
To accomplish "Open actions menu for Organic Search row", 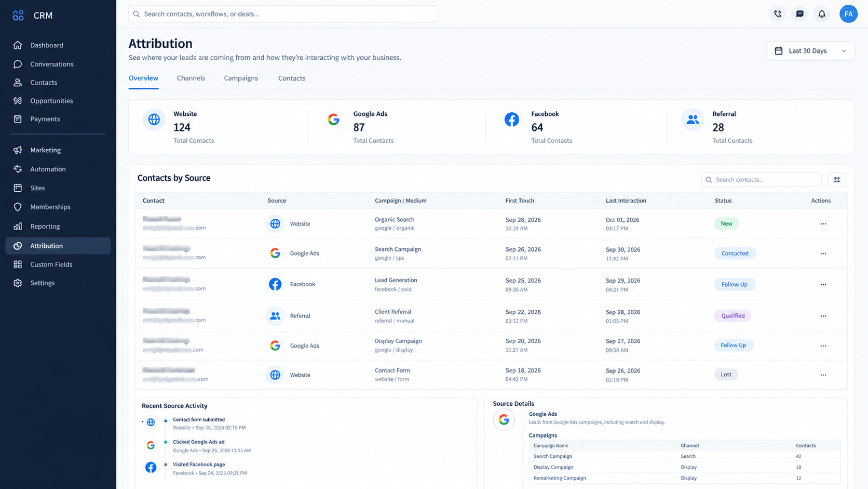I will 823,224.
